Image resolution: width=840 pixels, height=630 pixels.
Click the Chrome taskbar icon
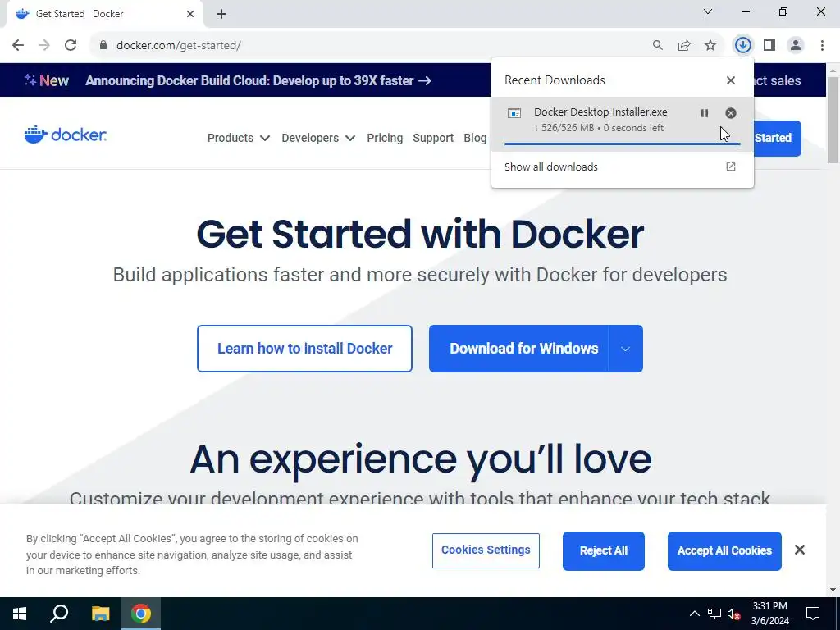pos(141,614)
